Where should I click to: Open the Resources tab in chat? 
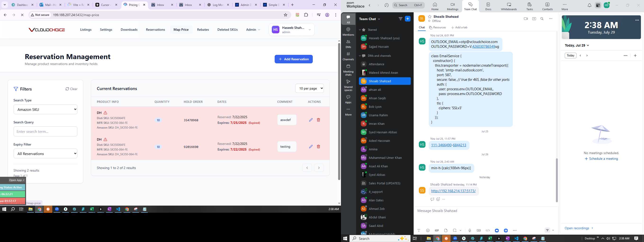(437, 27)
